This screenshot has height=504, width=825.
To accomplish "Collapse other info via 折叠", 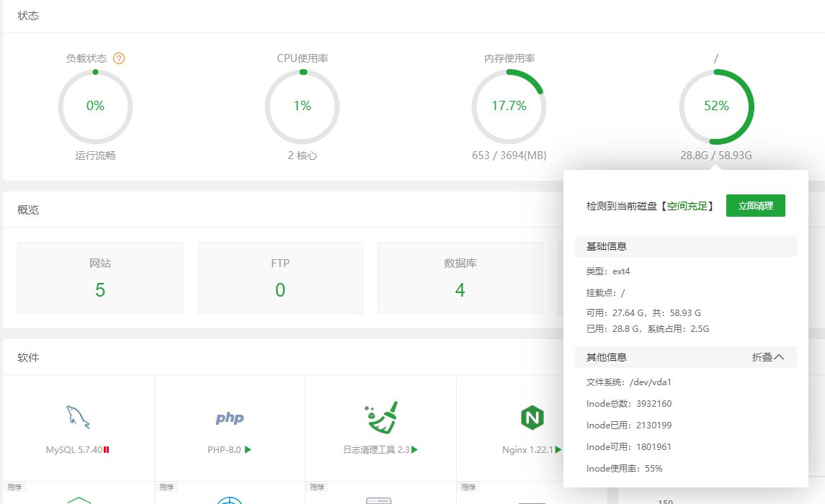I will [x=767, y=357].
